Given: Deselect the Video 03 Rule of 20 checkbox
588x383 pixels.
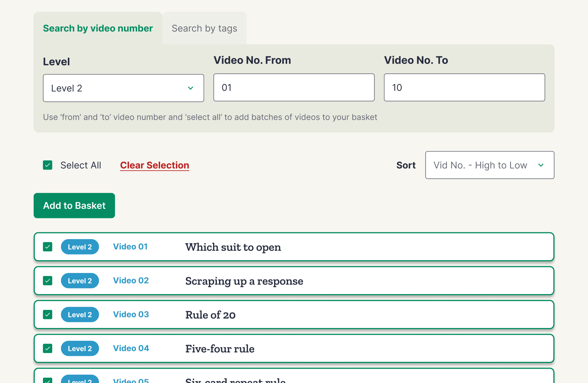Looking at the screenshot, I should point(48,315).
